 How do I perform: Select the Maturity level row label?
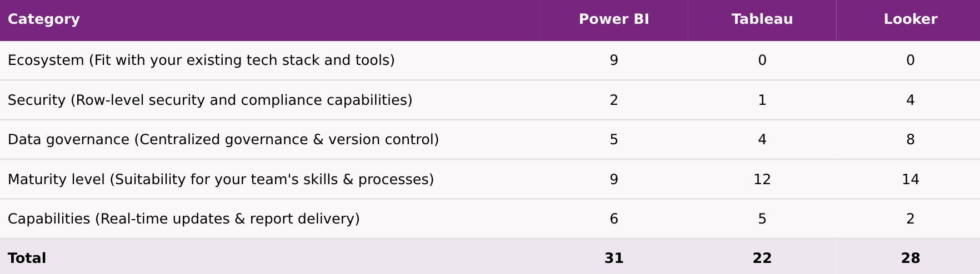tap(221, 180)
